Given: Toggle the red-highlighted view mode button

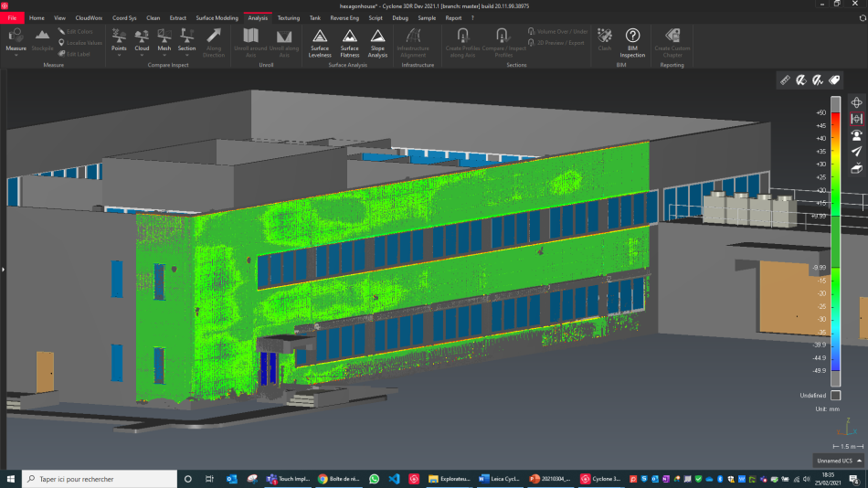Looking at the screenshot, I should (857, 119).
